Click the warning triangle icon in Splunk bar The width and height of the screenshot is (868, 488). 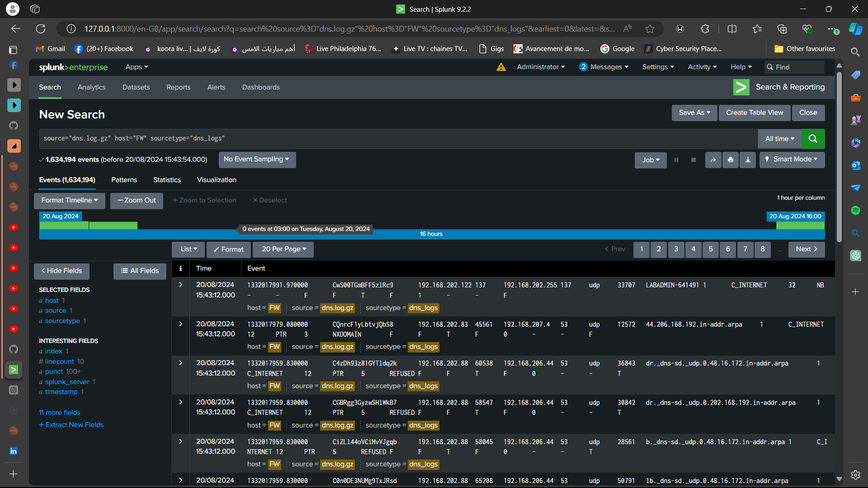[501, 67]
